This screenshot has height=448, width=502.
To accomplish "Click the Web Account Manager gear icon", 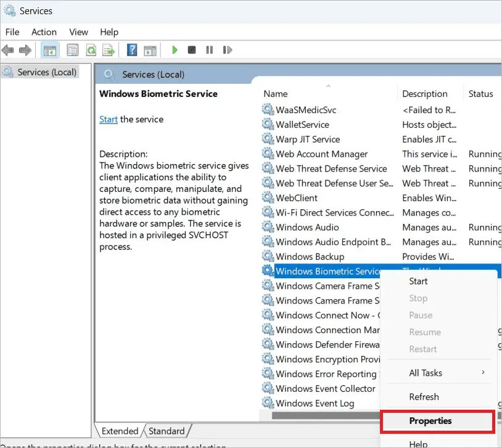I will pos(268,154).
